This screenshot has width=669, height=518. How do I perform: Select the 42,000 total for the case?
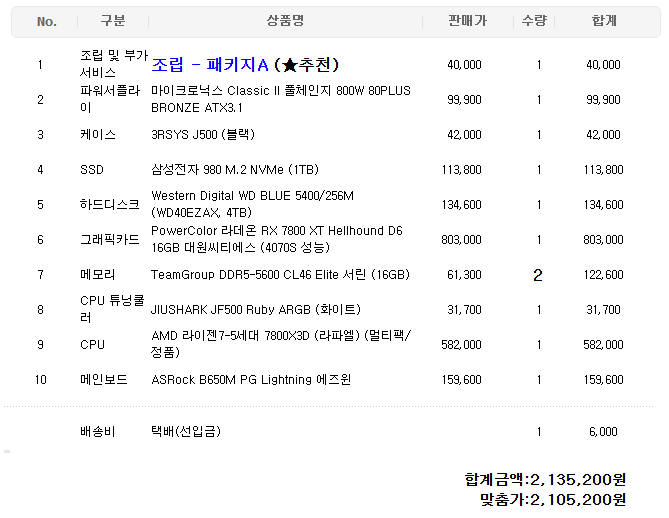pos(603,134)
